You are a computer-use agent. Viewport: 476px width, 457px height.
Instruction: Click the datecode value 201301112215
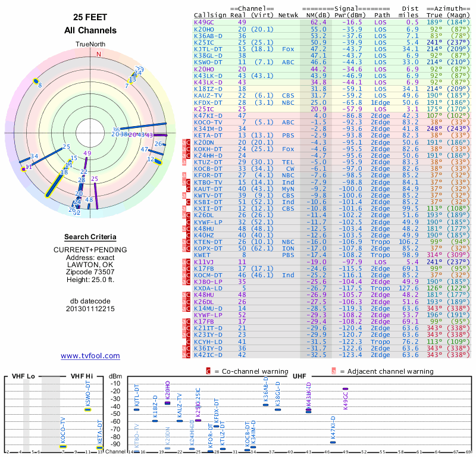90,309
